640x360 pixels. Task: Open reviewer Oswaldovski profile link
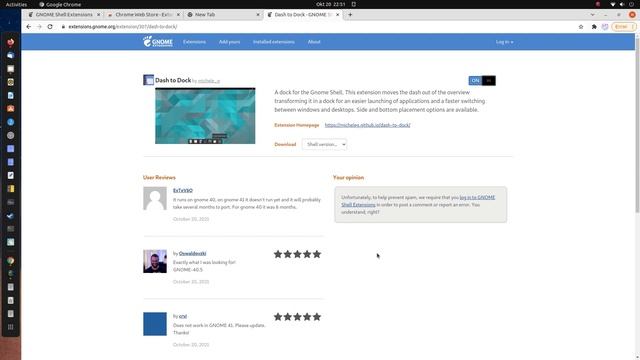click(x=192, y=253)
